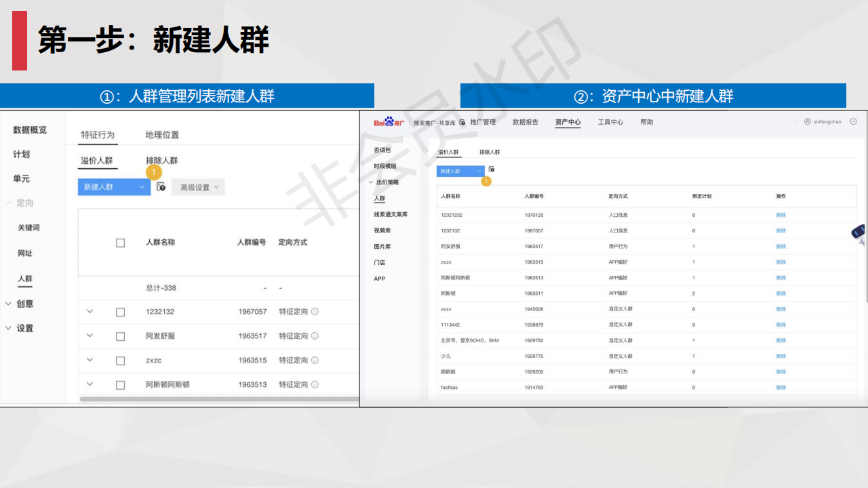Click 删除 for the 1232132 row in asset center
868x488 pixels.
click(x=781, y=230)
